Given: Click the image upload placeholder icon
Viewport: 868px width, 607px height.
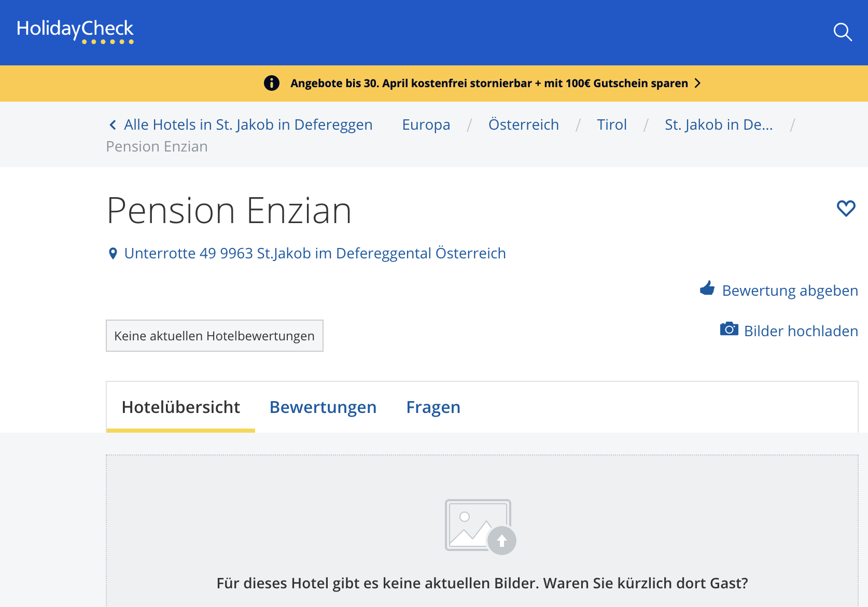Looking at the screenshot, I should click(481, 527).
